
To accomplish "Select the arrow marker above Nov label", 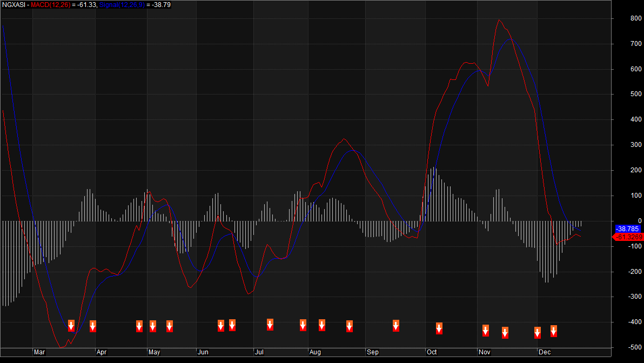I will pos(486,330).
